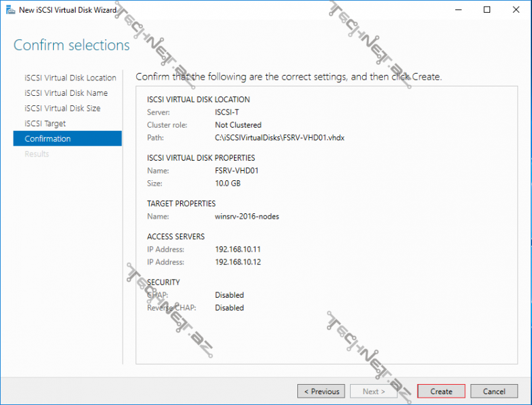Click the disabled Next button
The image size is (532, 405).
(374, 391)
